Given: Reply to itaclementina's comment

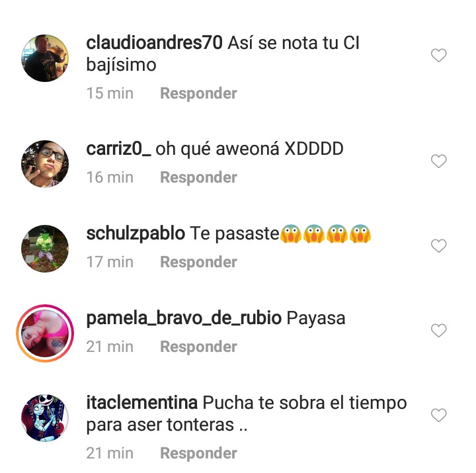Looking at the screenshot, I should (x=198, y=454).
